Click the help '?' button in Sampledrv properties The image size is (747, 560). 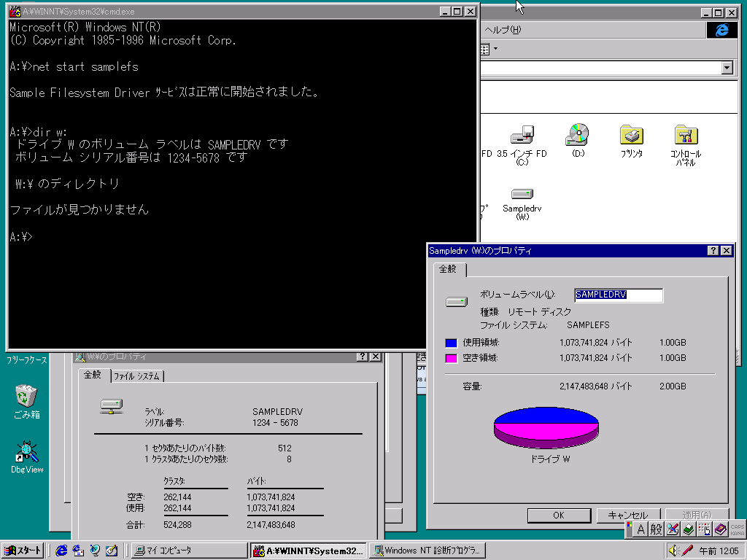point(713,251)
